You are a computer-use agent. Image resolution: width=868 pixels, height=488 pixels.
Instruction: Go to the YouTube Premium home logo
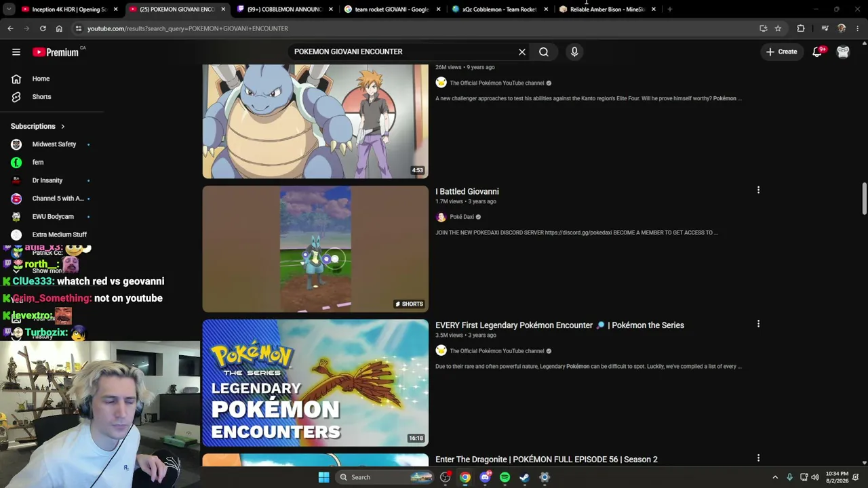point(56,52)
